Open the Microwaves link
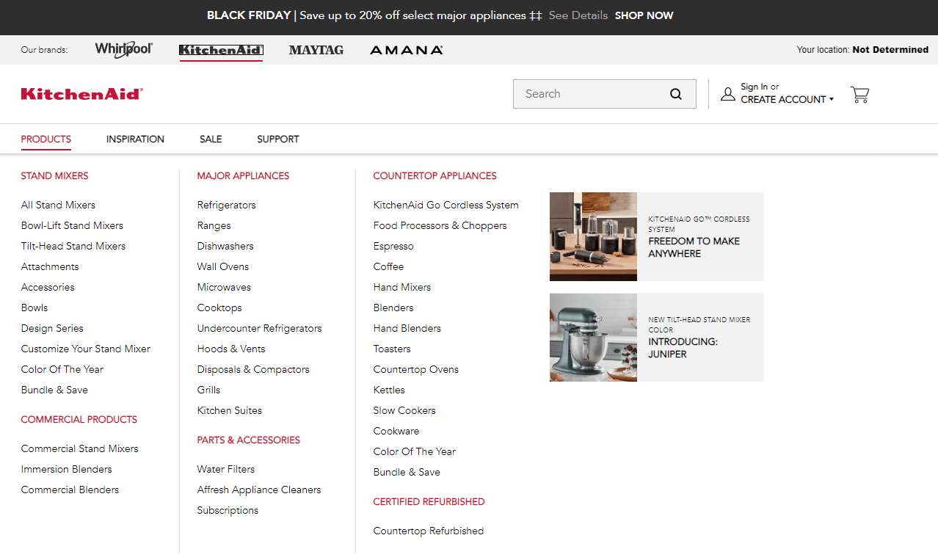 coord(224,287)
